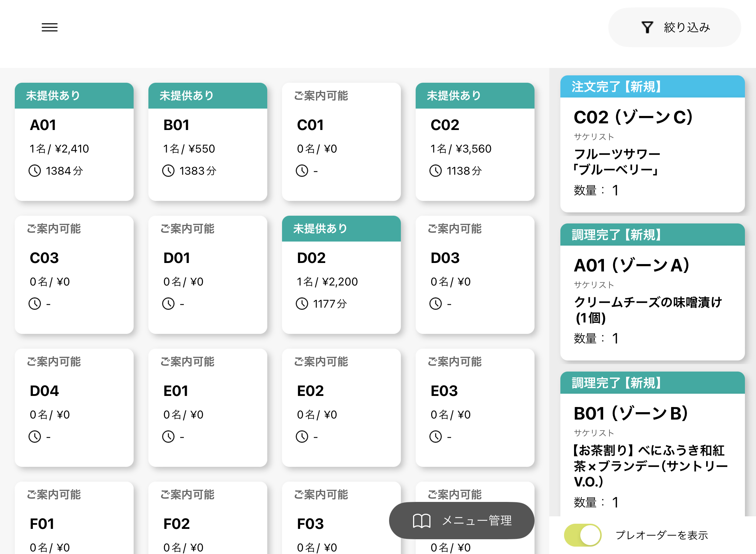This screenshot has height=554, width=756.
Task: Click the clock icon on table A01
Action: (x=35, y=171)
